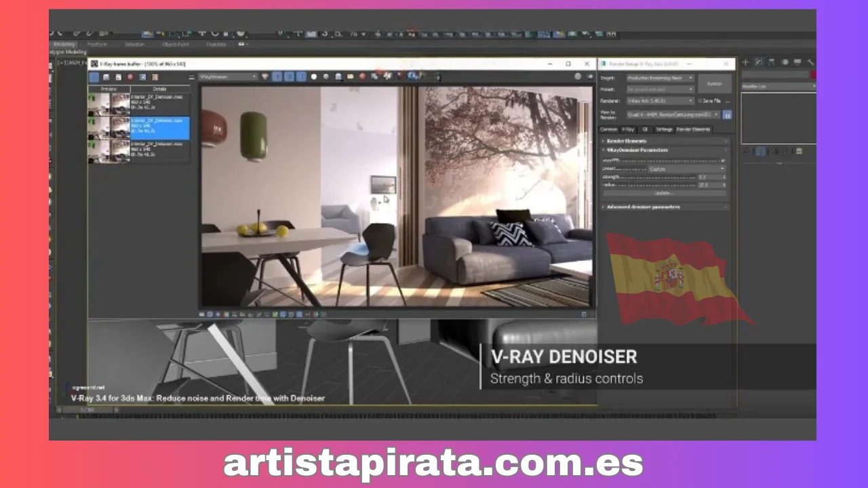
Task: Open the Preset dropdown in Render Setup
Action: (660, 89)
